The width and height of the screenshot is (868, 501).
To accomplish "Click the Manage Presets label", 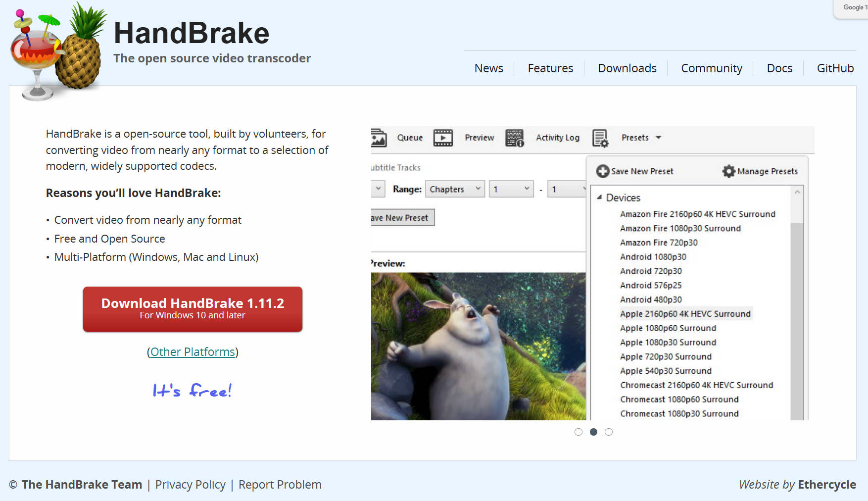I will pyautogui.click(x=768, y=171).
